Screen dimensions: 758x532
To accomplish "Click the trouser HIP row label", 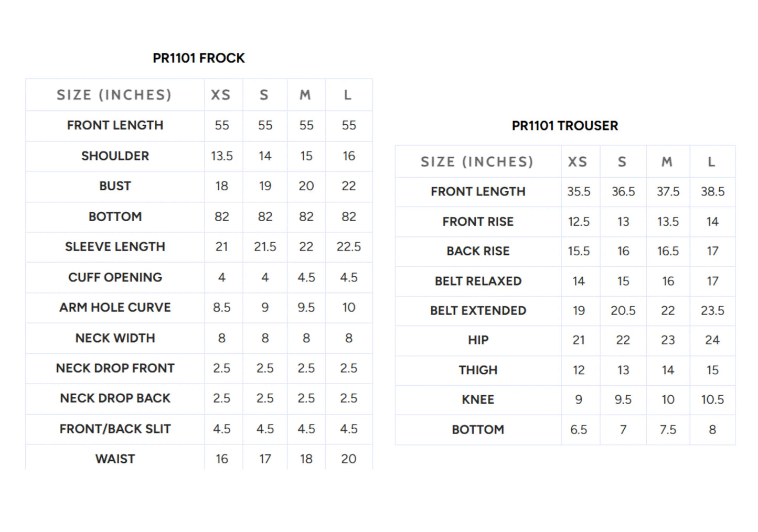I will point(478,340).
